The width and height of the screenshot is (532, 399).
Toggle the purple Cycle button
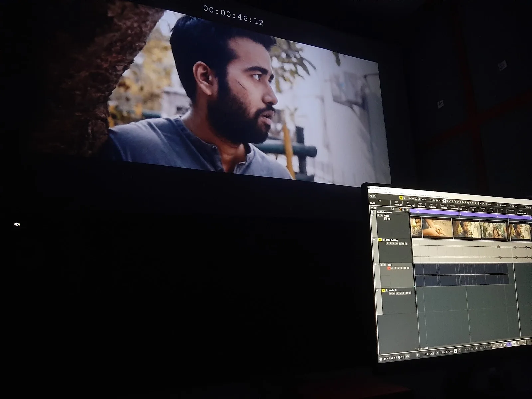tap(509, 344)
